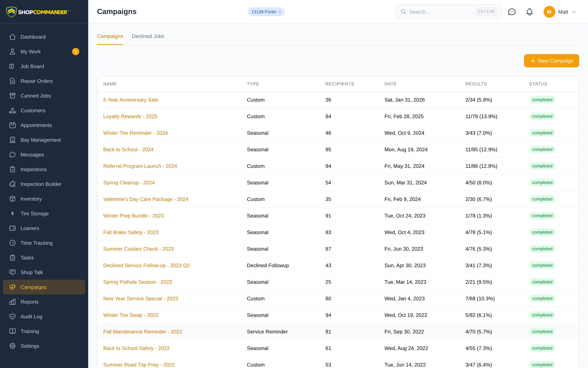Open Loyalty Rewards - 2025 campaign
The height and width of the screenshot is (368, 588).
130,116
